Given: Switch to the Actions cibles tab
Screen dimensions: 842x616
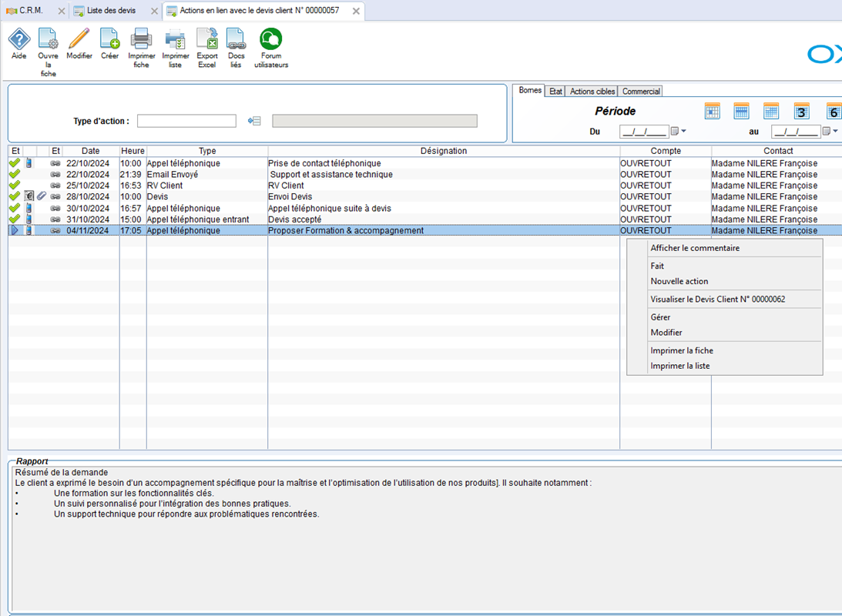Looking at the screenshot, I should tap(592, 92).
